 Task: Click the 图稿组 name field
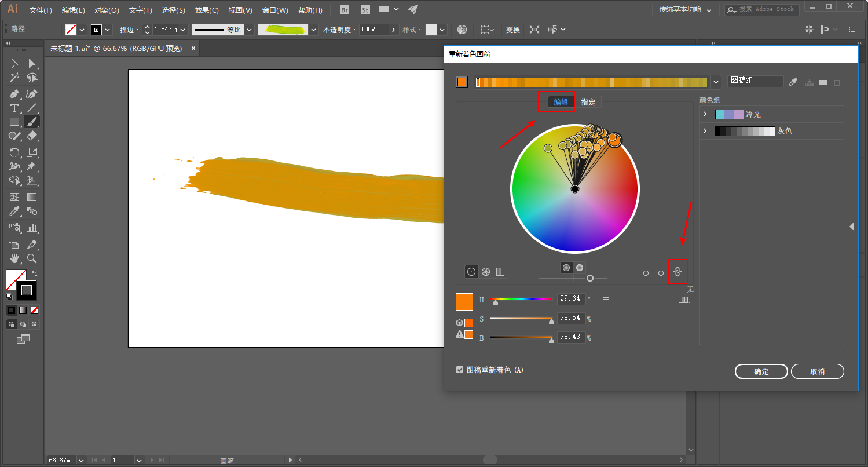(755, 81)
